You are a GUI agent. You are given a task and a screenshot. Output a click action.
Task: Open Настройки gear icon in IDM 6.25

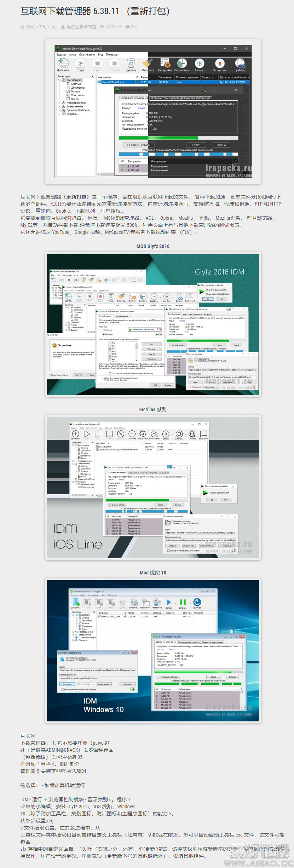coord(143,434)
